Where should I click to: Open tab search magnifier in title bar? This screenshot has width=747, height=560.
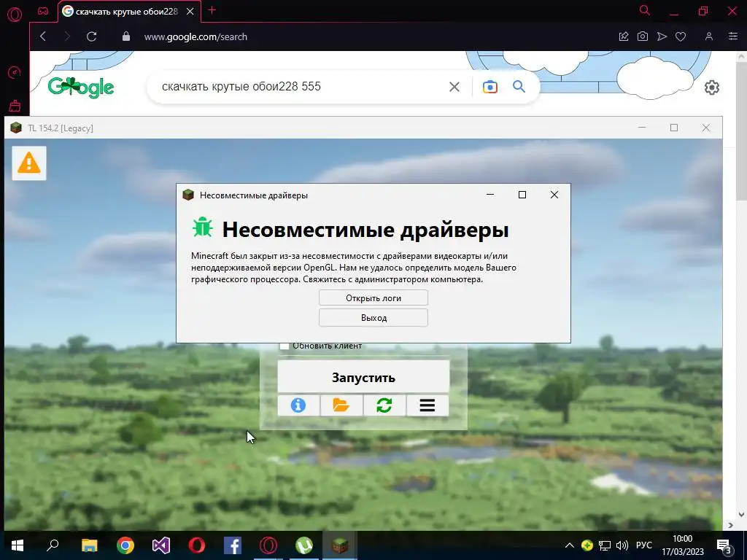(x=645, y=10)
